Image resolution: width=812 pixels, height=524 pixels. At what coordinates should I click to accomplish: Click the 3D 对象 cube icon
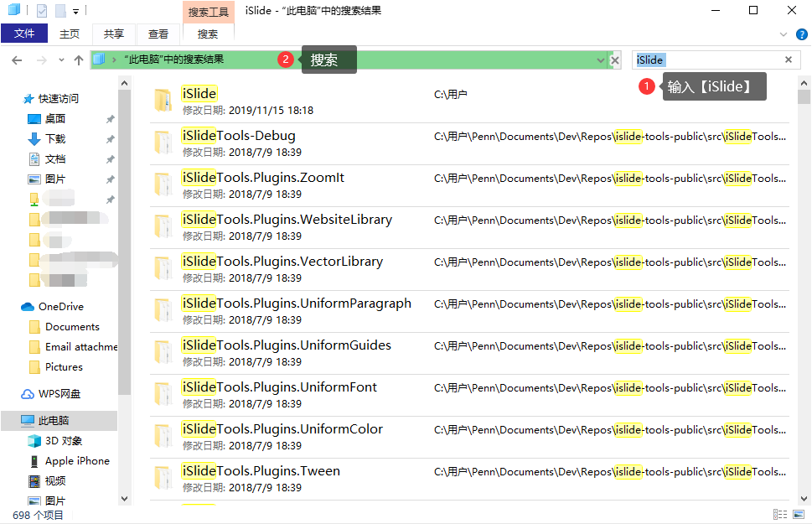pos(34,441)
